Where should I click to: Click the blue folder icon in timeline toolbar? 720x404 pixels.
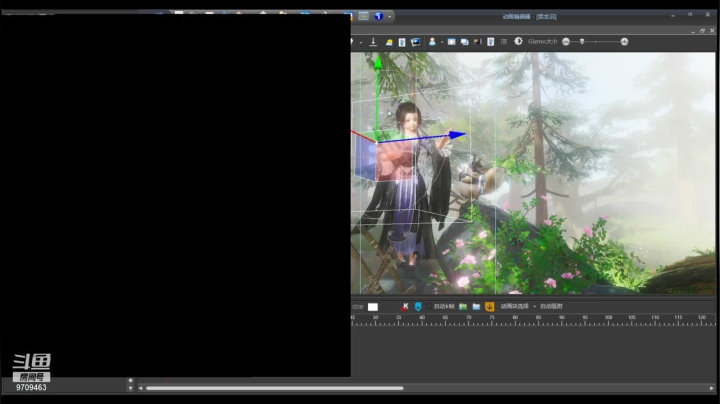pyautogui.click(x=476, y=306)
